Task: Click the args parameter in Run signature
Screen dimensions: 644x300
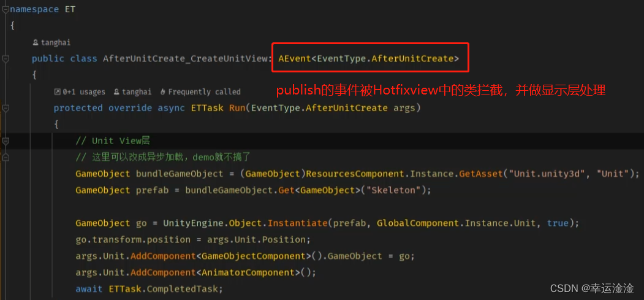Action: pyautogui.click(x=404, y=108)
